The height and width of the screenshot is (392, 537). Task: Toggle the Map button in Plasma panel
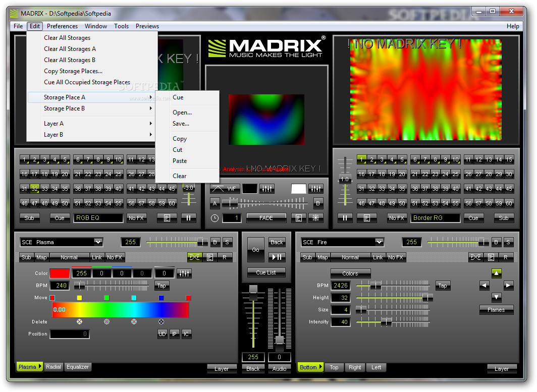click(x=41, y=257)
